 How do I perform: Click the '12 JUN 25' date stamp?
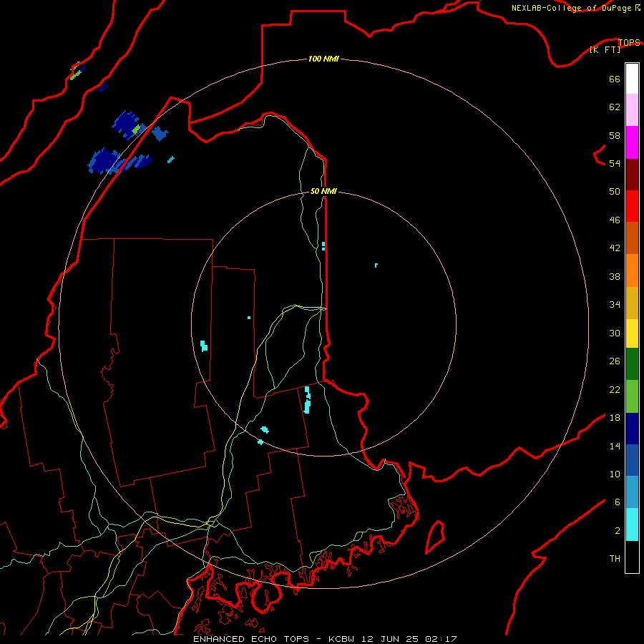391,639
